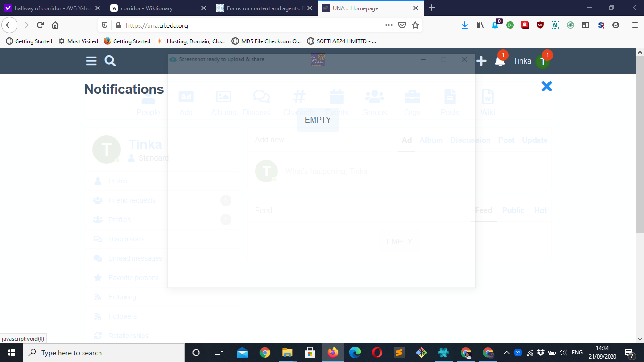Click the Tinka username in the header
The height and width of the screenshot is (362, 644).
522,61
